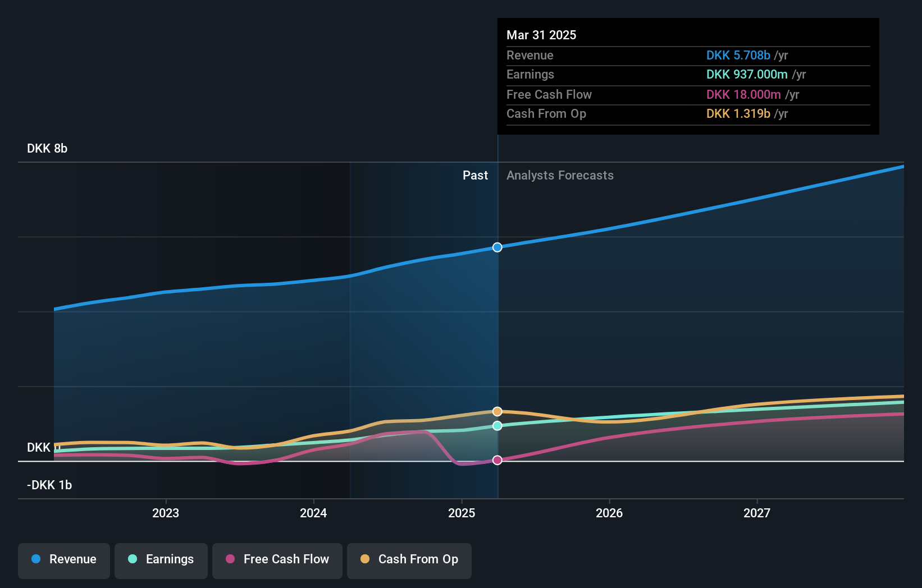This screenshot has width=922, height=588.
Task: Click the DKK 5.708b revenue value link
Action: [x=738, y=56]
